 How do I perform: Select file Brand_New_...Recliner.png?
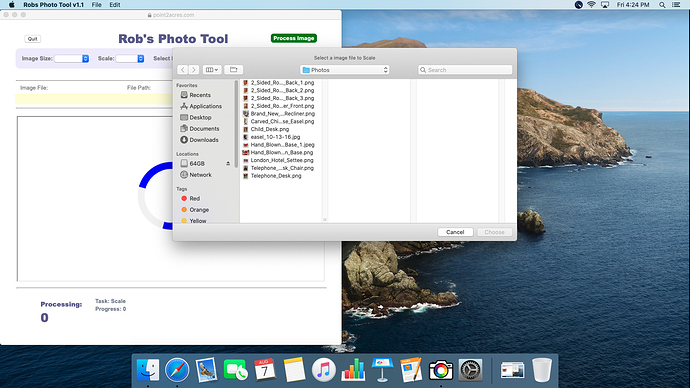pyautogui.click(x=279, y=113)
